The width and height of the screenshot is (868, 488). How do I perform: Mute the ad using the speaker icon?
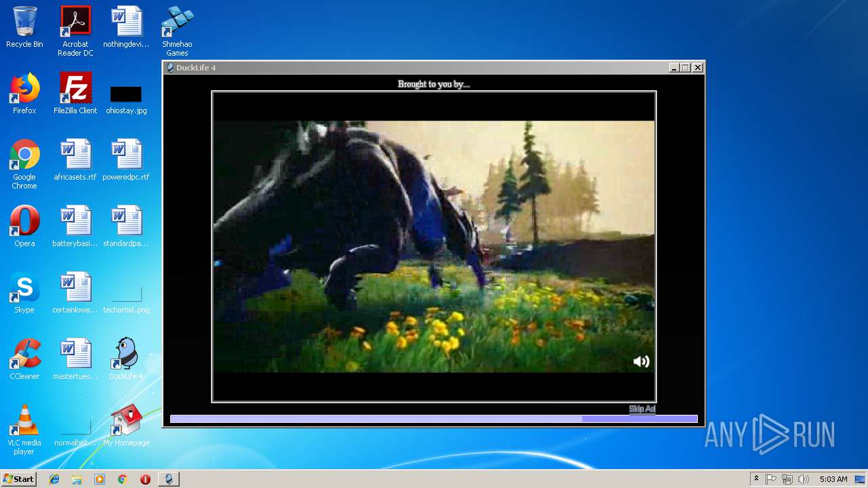641,361
